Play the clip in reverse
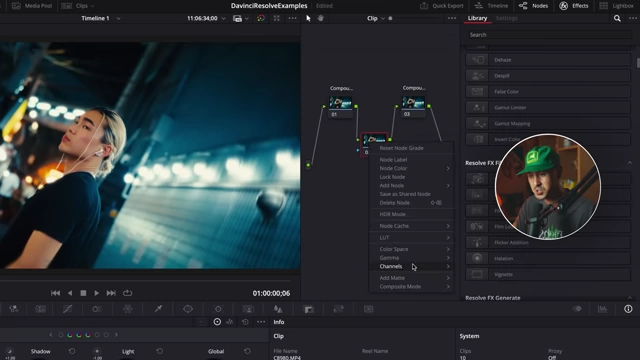The height and width of the screenshot is (360, 640). [70, 293]
